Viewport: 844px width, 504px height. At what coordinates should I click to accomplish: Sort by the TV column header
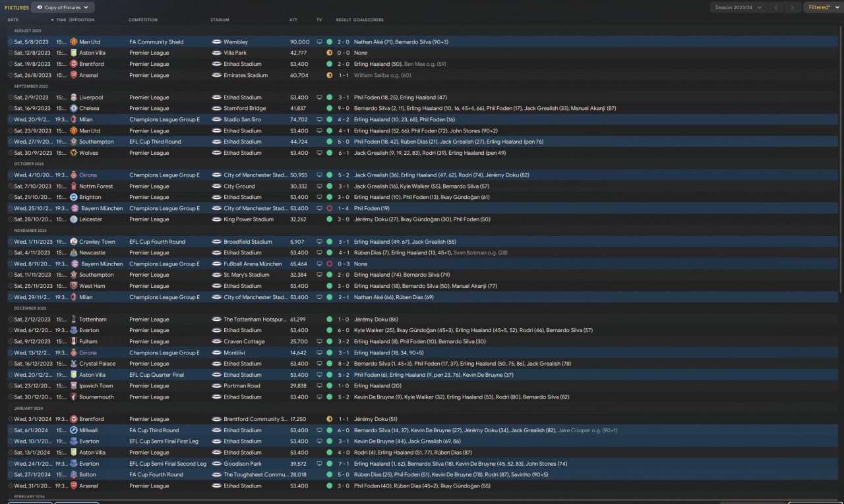pos(319,20)
